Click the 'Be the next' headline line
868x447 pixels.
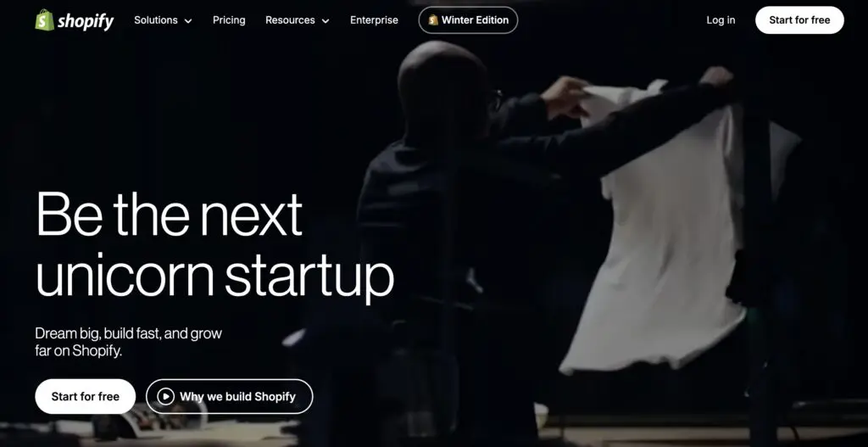pos(170,215)
